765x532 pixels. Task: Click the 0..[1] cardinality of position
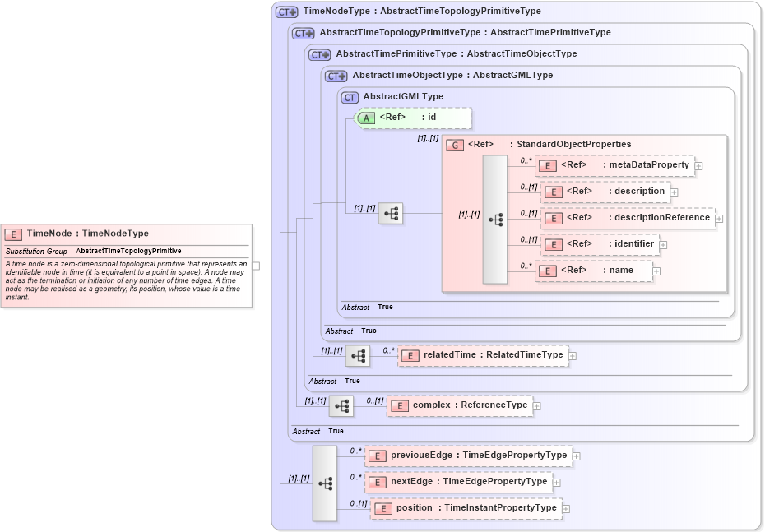point(358,504)
